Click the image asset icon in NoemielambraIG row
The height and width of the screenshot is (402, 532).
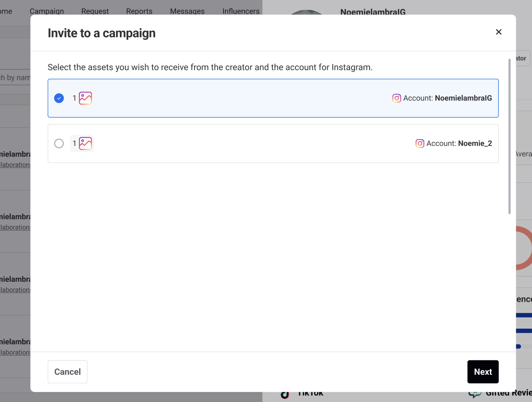tap(85, 98)
